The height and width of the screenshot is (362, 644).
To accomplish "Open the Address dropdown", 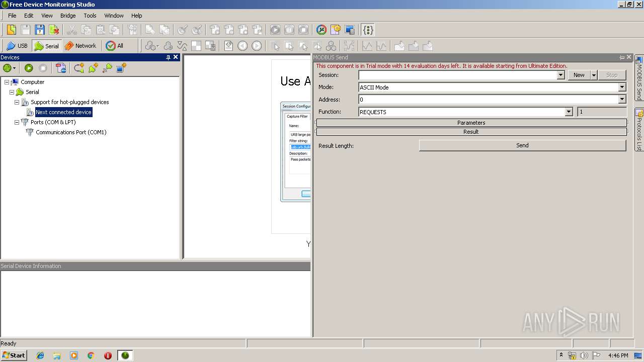I will (622, 100).
